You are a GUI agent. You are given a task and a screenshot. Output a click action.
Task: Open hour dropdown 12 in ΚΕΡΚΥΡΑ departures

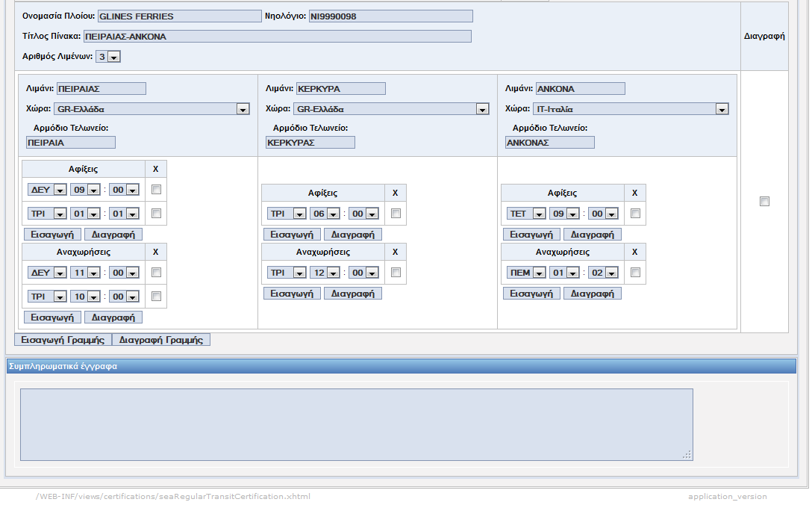click(325, 273)
